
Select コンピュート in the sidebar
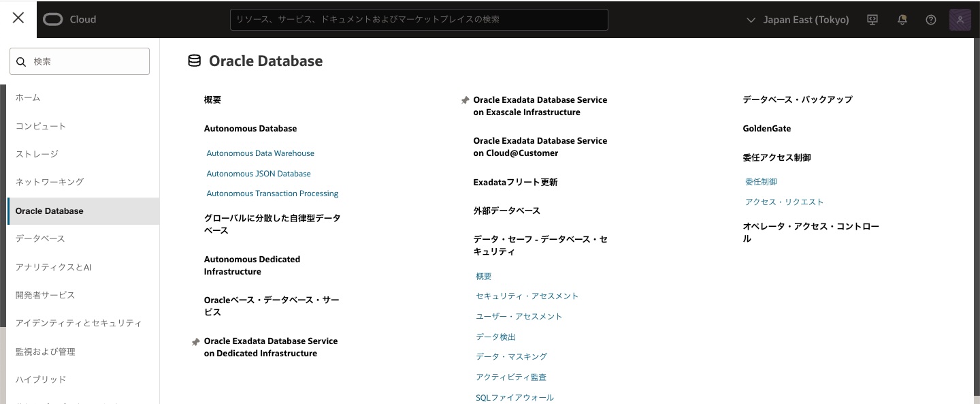pyautogui.click(x=41, y=125)
